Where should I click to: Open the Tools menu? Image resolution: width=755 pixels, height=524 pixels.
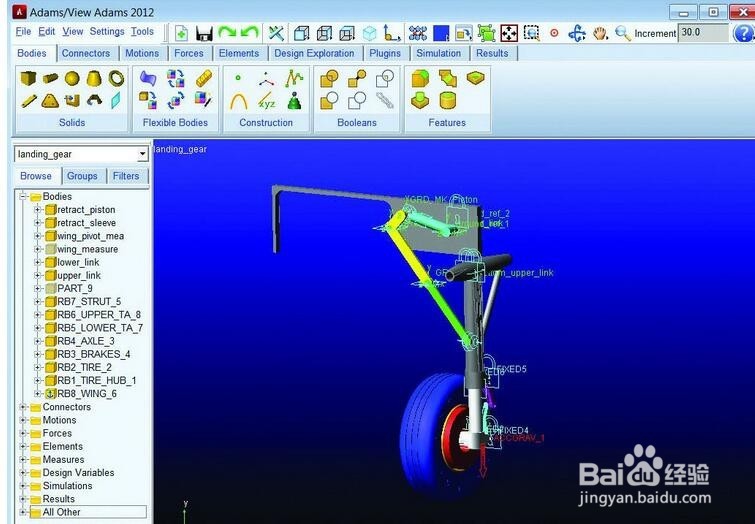click(x=142, y=32)
